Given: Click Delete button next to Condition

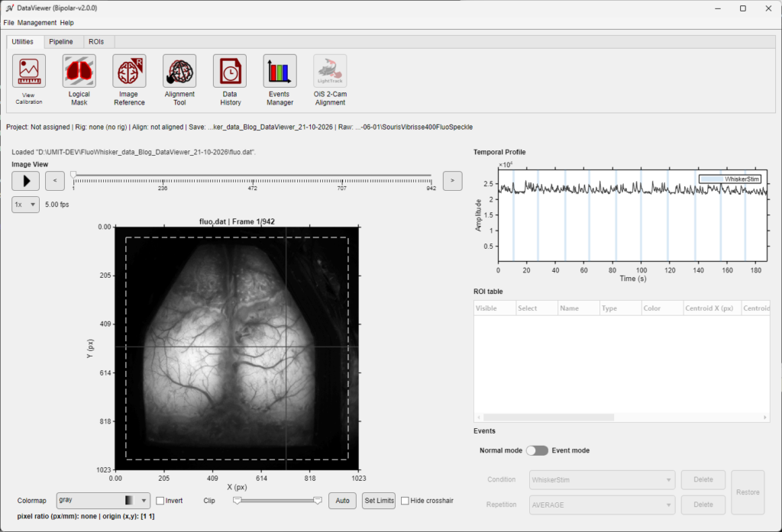Looking at the screenshot, I should pyautogui.click(x=703, y=479).
